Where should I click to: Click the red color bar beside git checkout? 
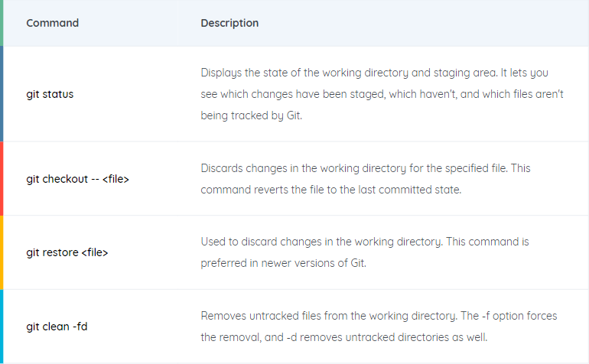pos(2,179)
